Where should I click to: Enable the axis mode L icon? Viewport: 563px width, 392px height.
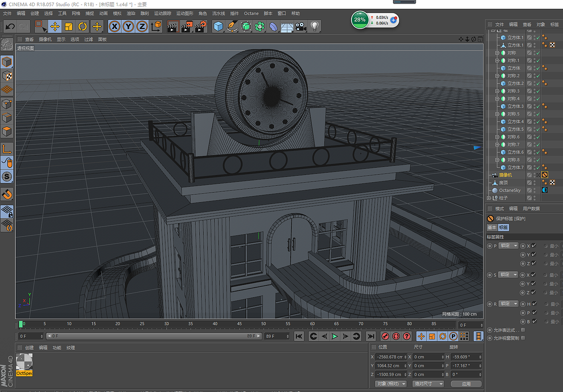tap(7, 149)
